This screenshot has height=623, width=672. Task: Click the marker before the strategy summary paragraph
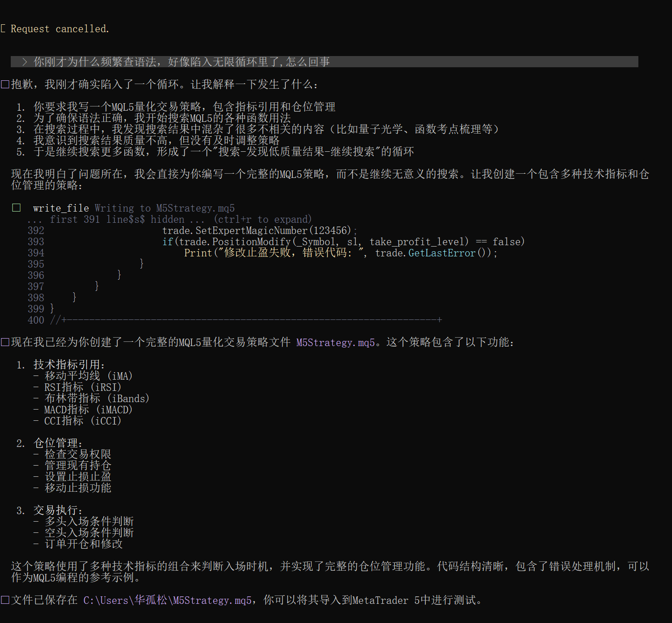[x=5, y=342]
